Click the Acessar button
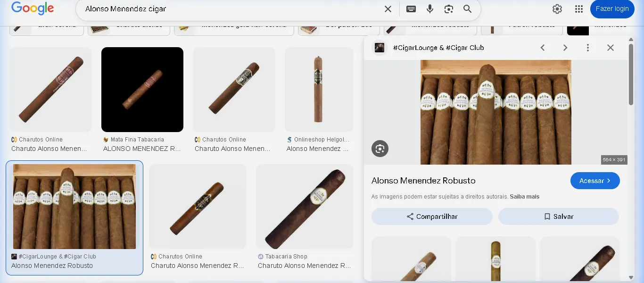This screenshot has width=644, height=283. click(595, 181)
